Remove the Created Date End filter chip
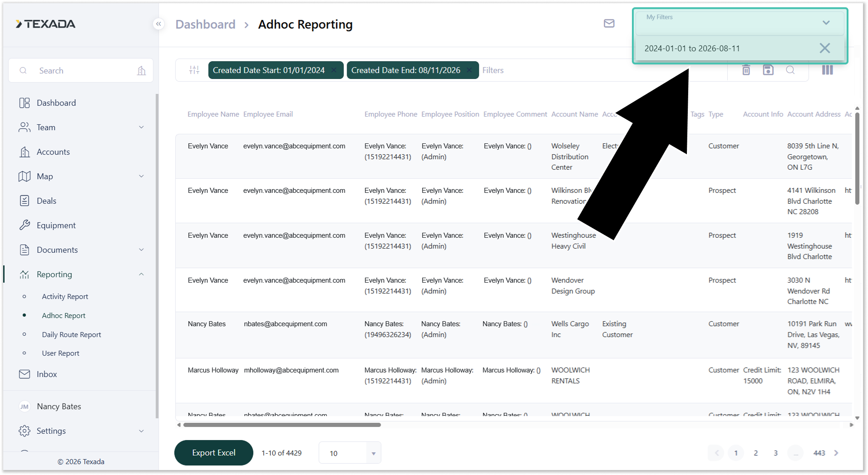Screen dimensions: 868x475 pos(469,70)
